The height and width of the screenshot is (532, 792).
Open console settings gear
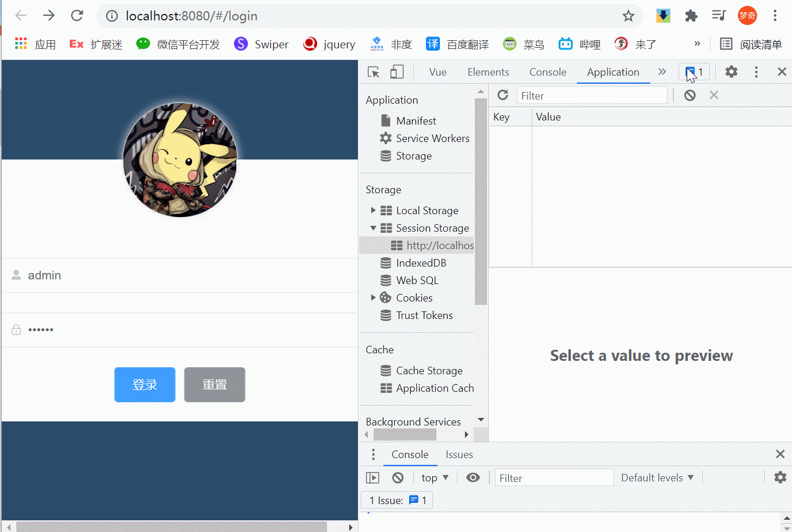(780, 477)
